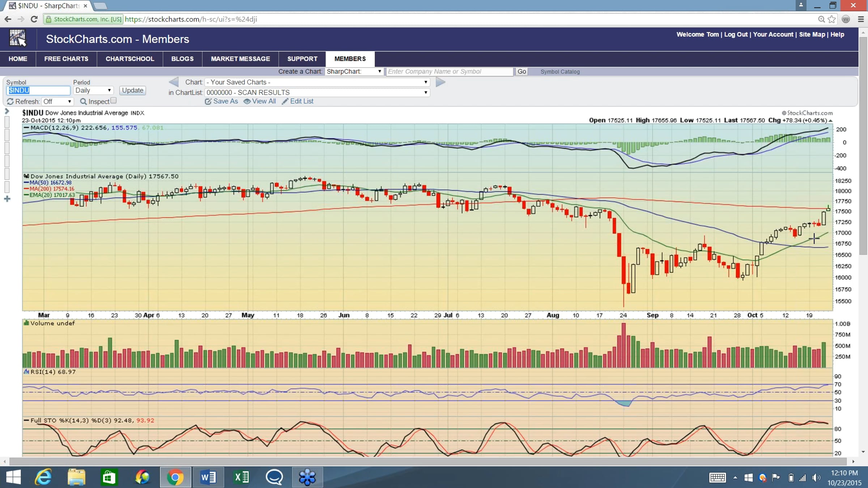Click the Chrome user profile button
868x488 pixels.
tap(801, 5)
